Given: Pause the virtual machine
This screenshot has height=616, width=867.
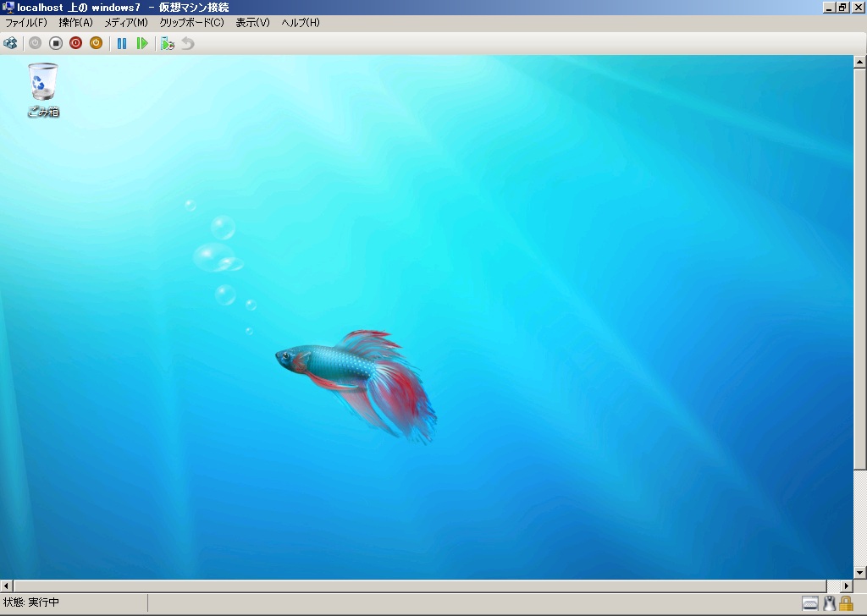Looking at the screenshot, I should coord(122,43).
